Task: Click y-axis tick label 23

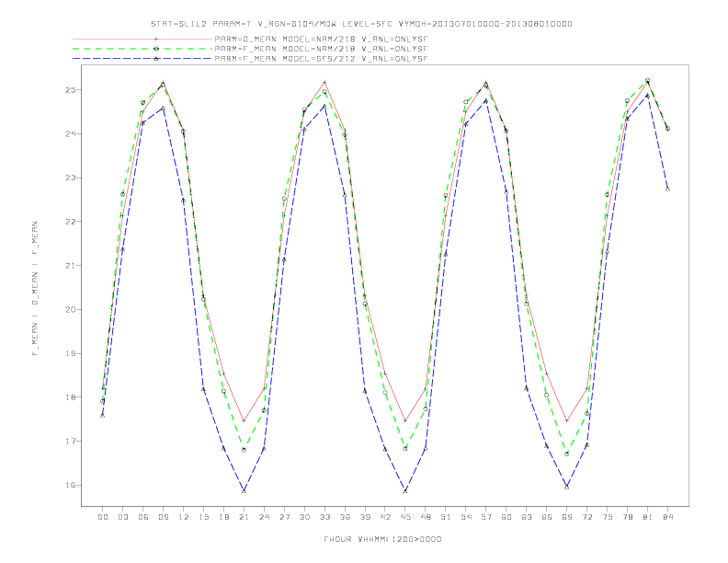Action: (71, 178)
